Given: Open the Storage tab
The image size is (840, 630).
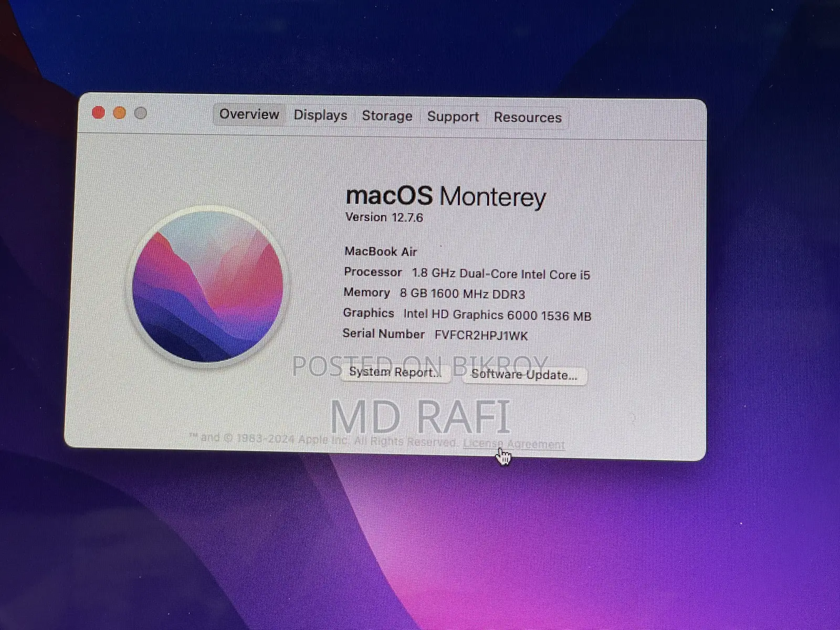Looking at the screenshot, I should (387, 116).
